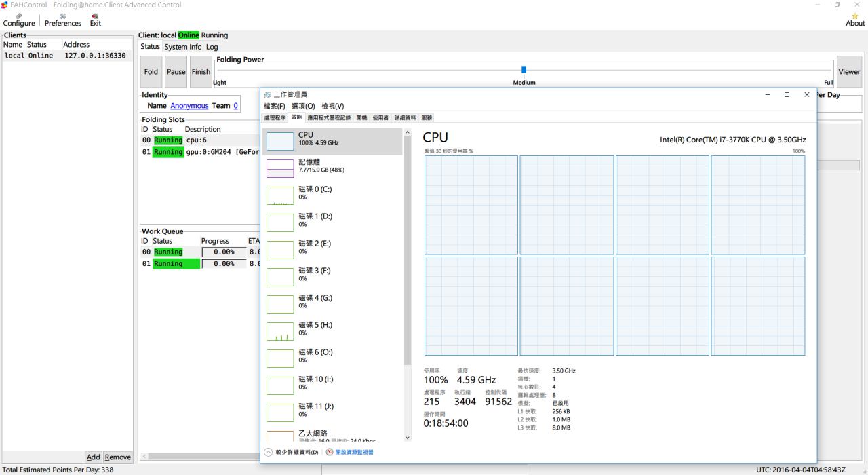Click the fewer details arrow icon
Screen dimensions: 868x475
(269, 452)
